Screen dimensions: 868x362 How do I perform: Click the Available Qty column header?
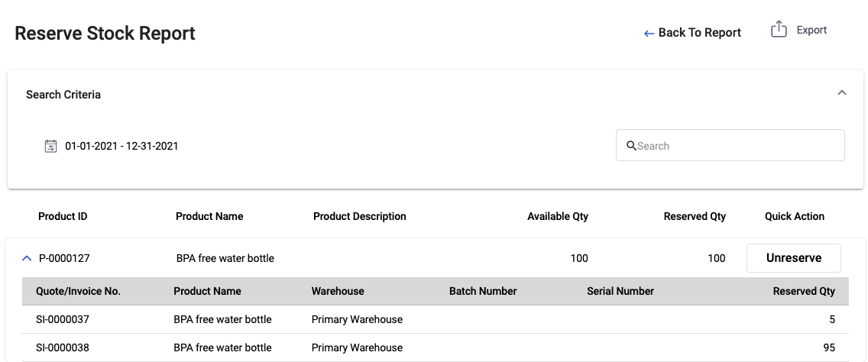click(x=558, y=216)
